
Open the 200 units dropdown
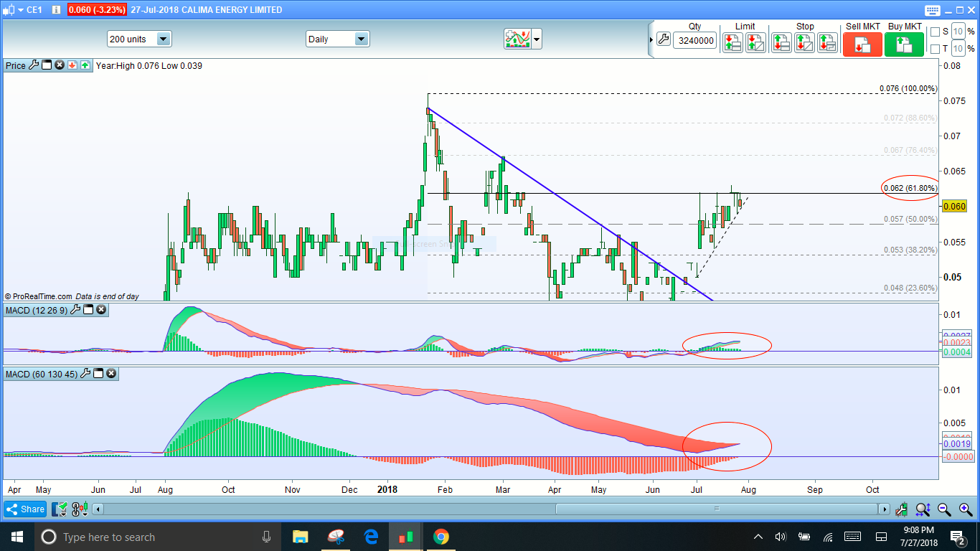click(x=139, y=39)
